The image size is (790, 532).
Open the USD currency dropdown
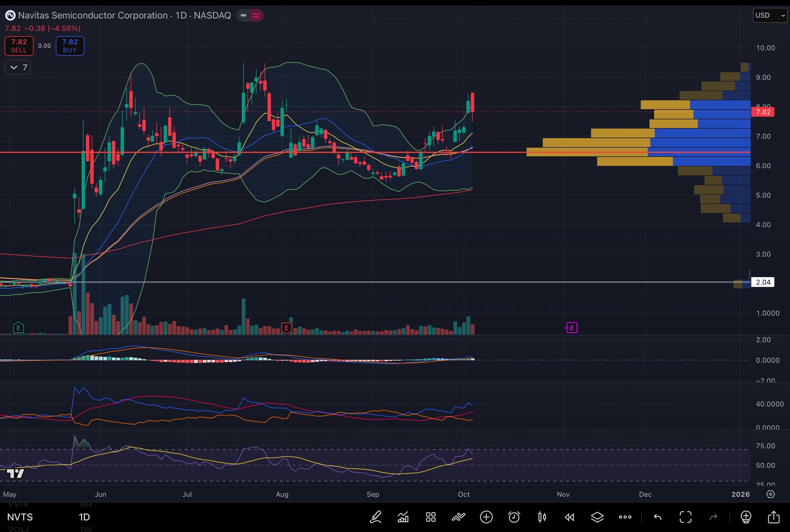tap(770, 15)
